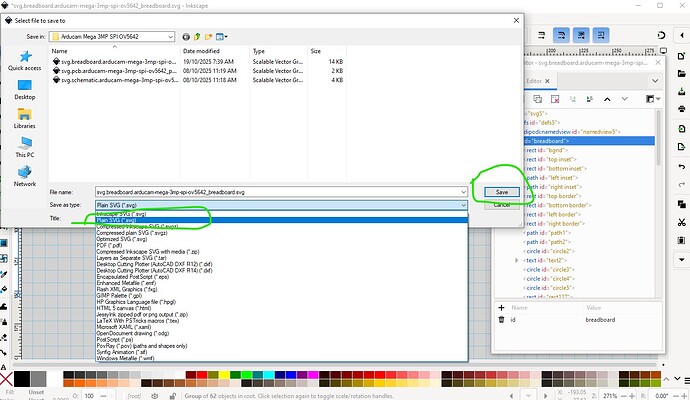
Task: Click the 50% gray palette swatch
Action: [x=38, y=379]
